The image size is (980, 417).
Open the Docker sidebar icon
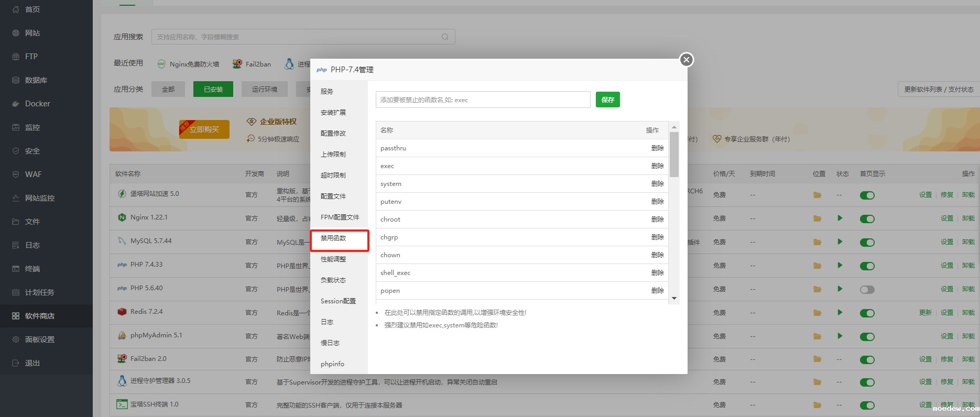point(16,104)
